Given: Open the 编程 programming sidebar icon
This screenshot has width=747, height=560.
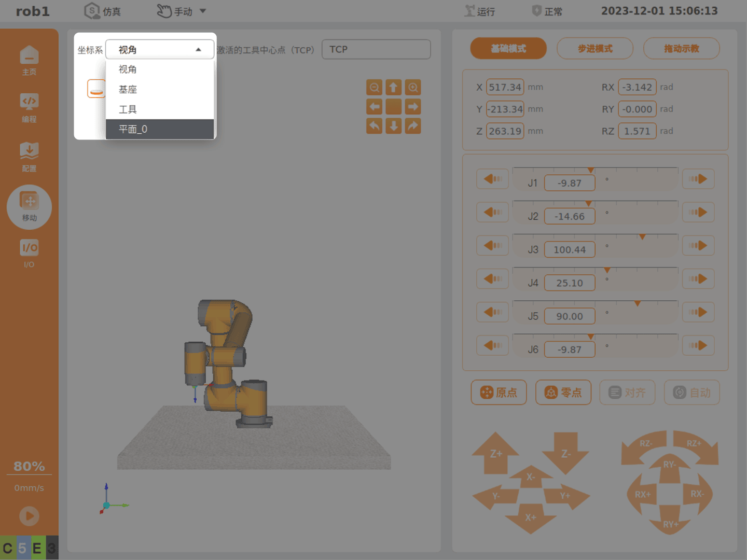Looking at the screenshot, I should point(29,108).
